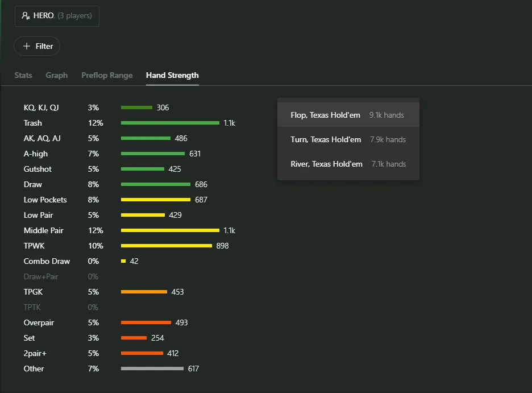Click the plus icon on Filter
The image size is (532, 393).
point(26,46)
